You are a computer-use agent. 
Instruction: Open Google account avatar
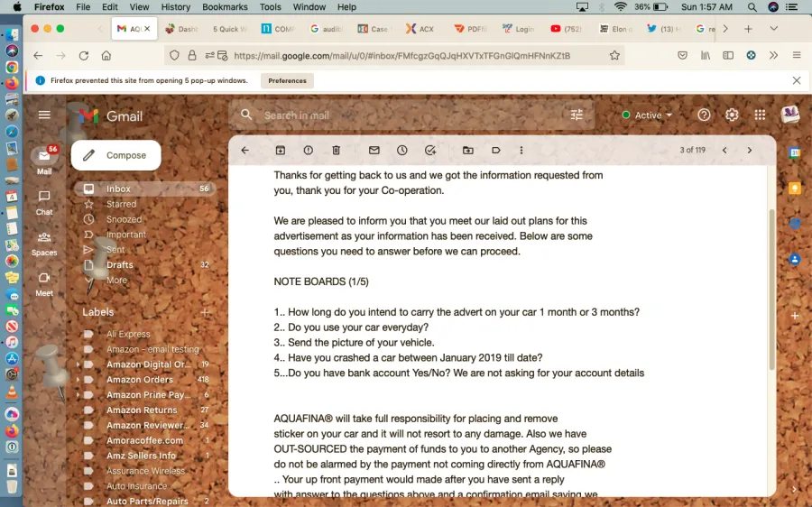(789, 114)
